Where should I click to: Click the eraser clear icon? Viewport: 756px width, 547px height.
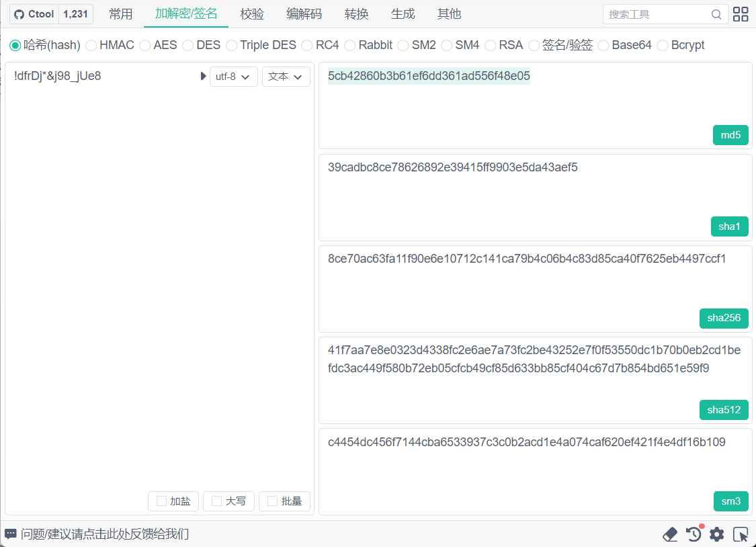(x=670, y=534)
